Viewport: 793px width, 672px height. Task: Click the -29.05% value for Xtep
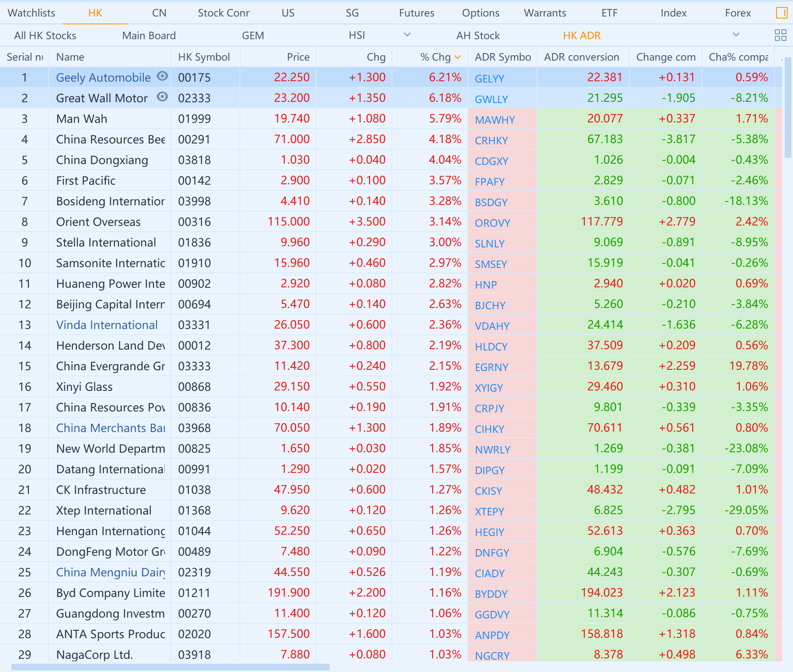tap(746, 510)
